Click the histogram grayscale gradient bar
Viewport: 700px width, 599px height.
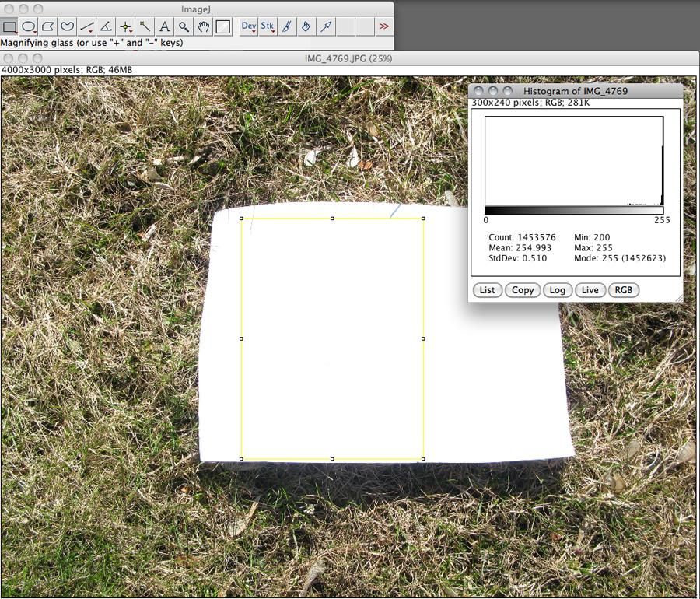[574, 210]
